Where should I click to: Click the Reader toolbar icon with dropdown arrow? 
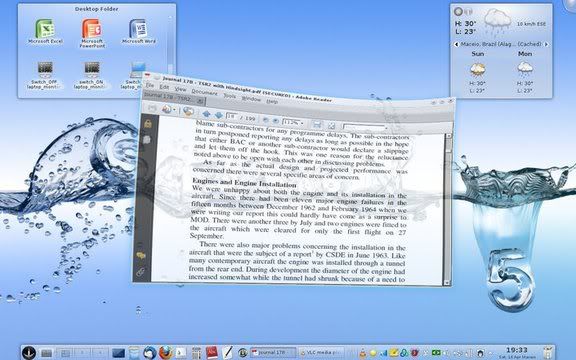169,109
